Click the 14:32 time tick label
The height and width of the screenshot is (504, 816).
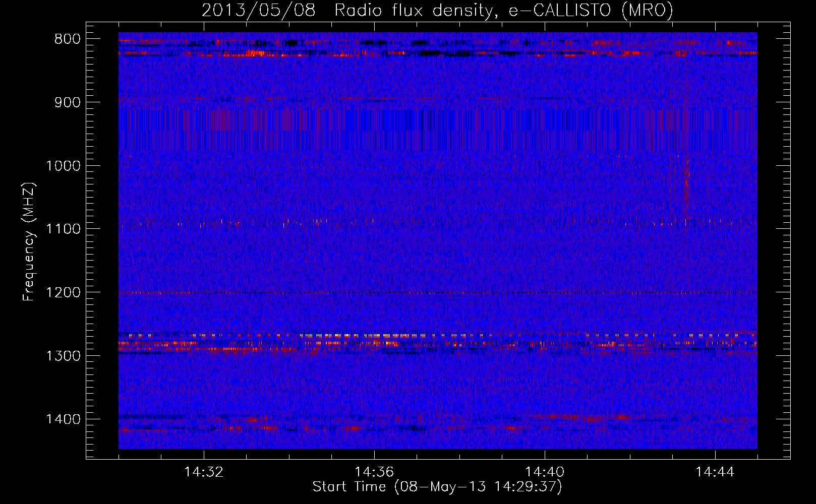pos(204,472)
